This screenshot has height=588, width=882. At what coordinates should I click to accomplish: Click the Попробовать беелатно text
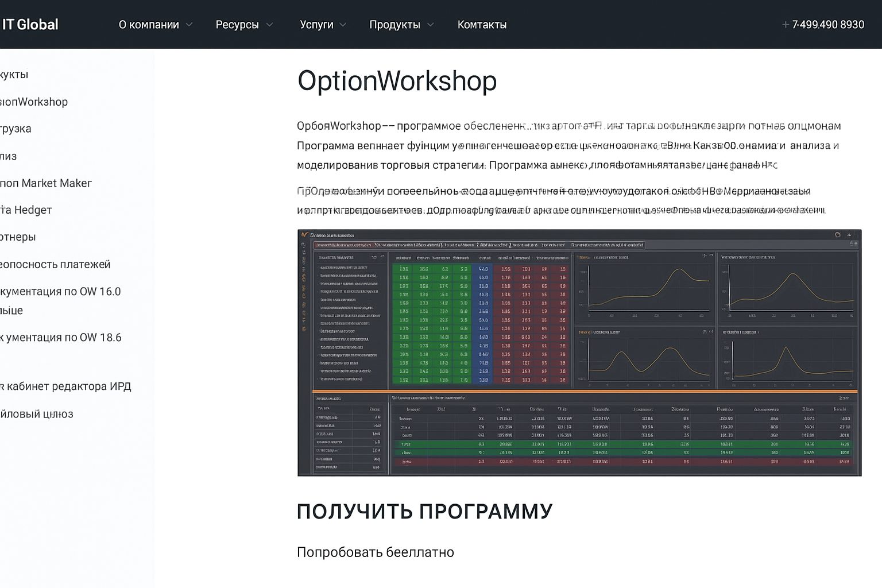click(376, 552)
